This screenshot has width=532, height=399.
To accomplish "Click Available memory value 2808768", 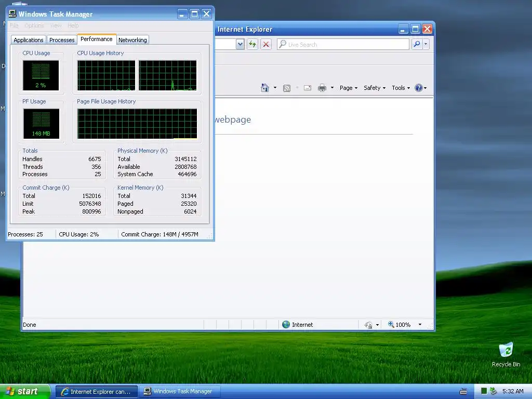I will pos(185,167).
